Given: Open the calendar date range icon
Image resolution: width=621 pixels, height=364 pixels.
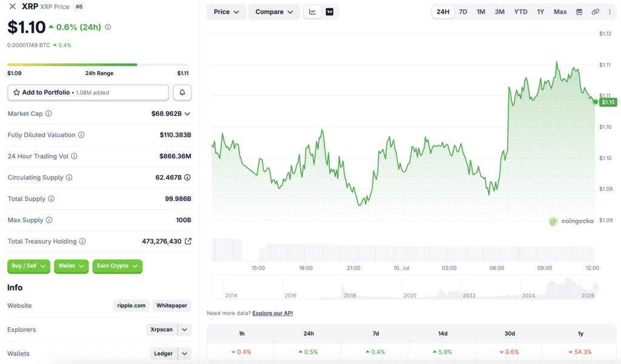Looking at the screenshot, I should (579, 12).
